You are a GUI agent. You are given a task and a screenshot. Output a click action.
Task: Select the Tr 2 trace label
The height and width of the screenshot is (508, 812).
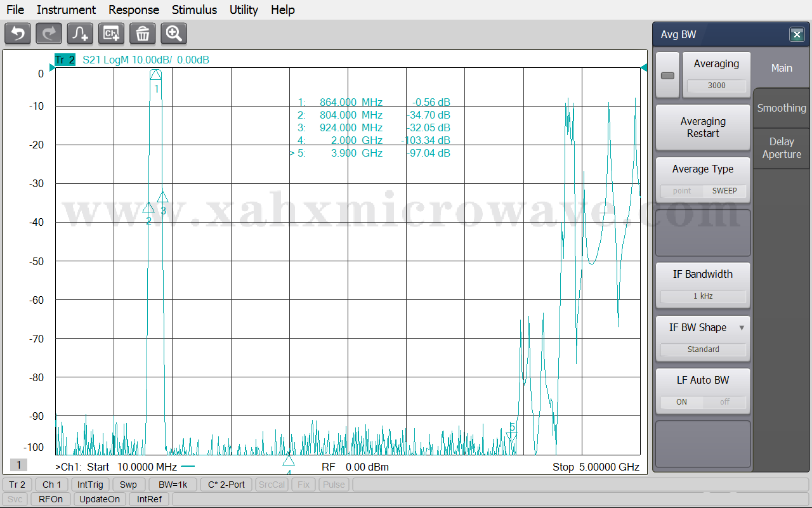[65, 60]
